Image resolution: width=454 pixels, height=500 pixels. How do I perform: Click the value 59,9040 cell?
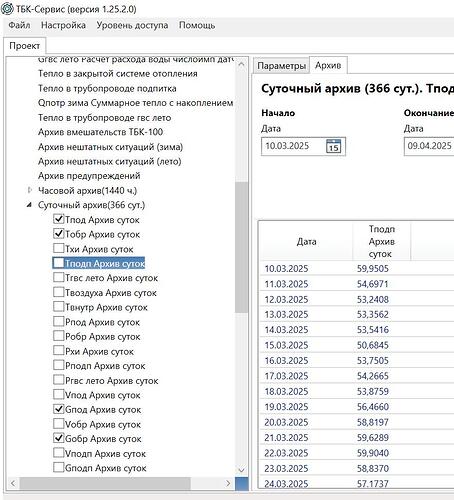coord(373,453)
